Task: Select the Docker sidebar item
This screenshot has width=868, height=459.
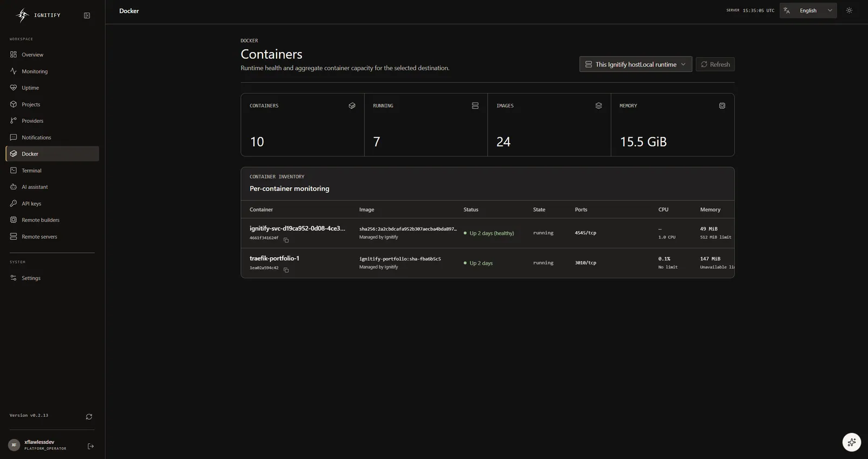Action: click(52, 154)
